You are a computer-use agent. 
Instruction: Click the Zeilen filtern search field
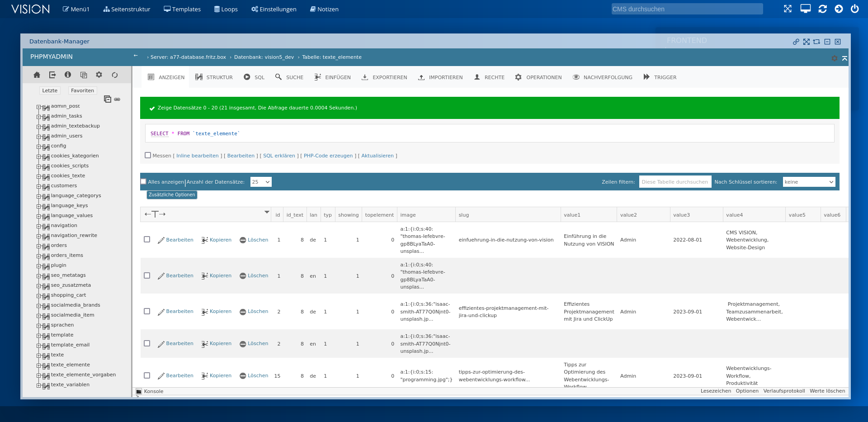(675, 182)
